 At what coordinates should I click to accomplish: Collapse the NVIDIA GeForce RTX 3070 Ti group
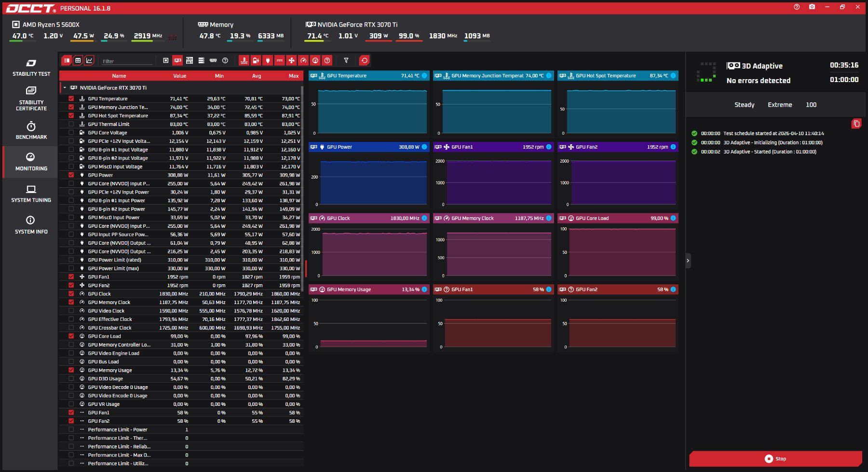(x=65, y=88)
